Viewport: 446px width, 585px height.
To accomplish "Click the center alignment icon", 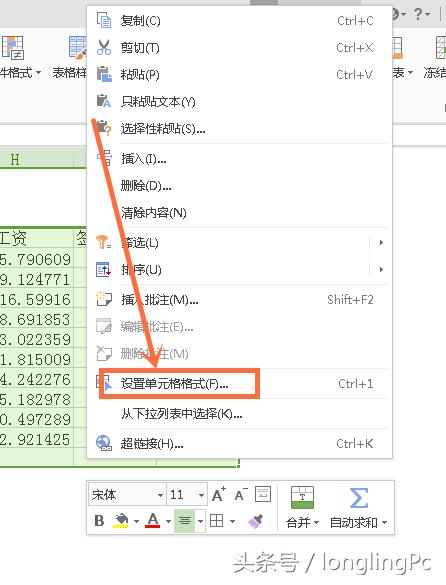I will [x=185, y=520].
